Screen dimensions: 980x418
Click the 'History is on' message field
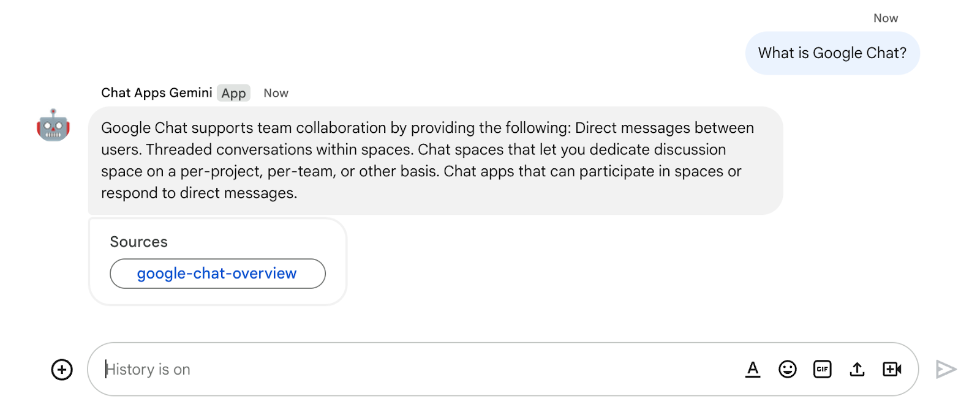coord(417,369)
